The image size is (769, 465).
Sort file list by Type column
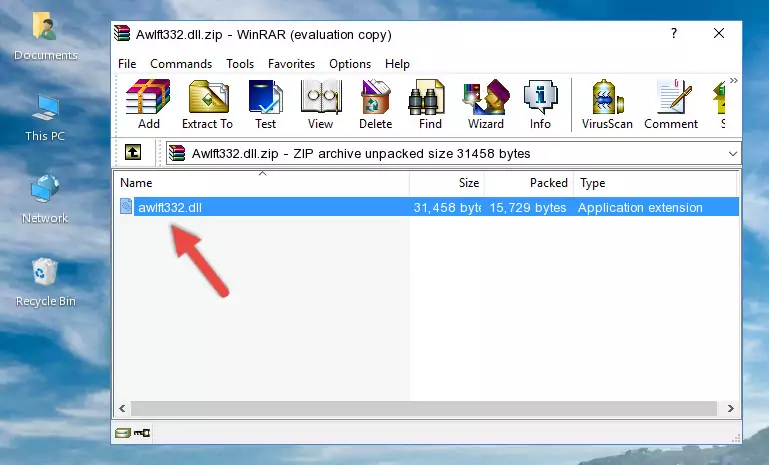tap(655, 183)
